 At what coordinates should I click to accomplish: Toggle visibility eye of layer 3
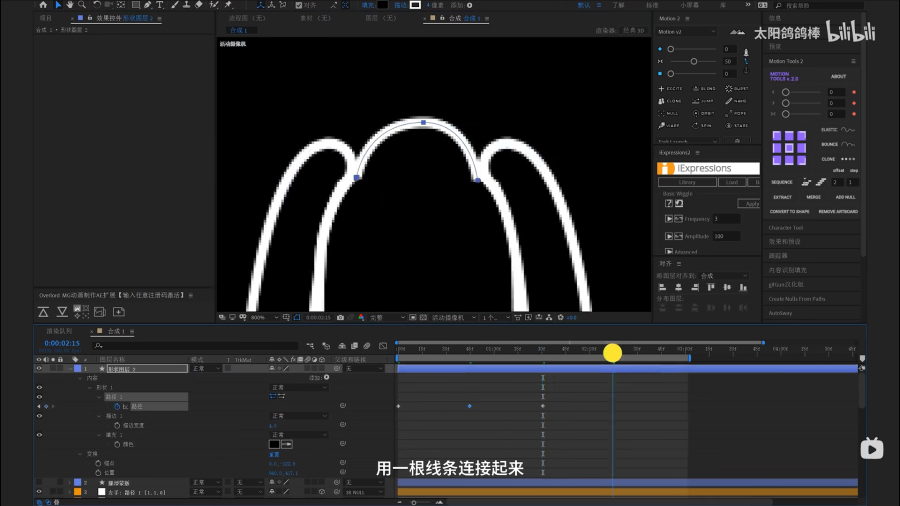39,492
